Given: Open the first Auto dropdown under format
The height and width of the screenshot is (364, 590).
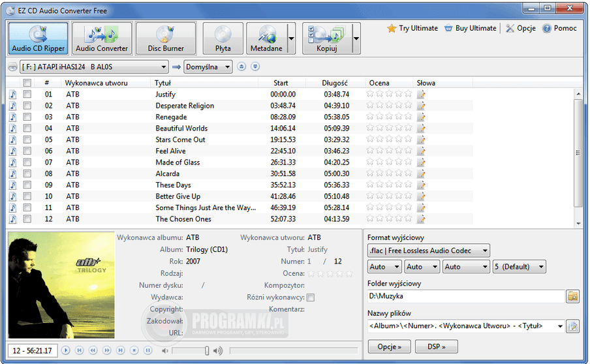Looking at the screenshot, I should pos(384,267).
